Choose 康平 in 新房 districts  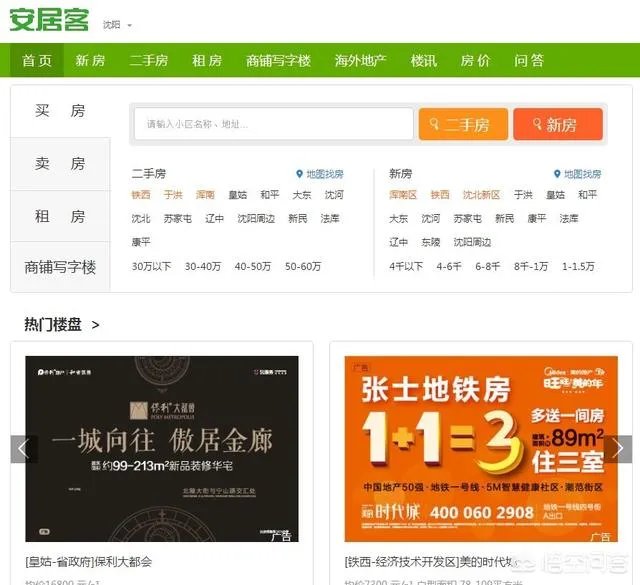pyautogui.click(x=537, y=219)
